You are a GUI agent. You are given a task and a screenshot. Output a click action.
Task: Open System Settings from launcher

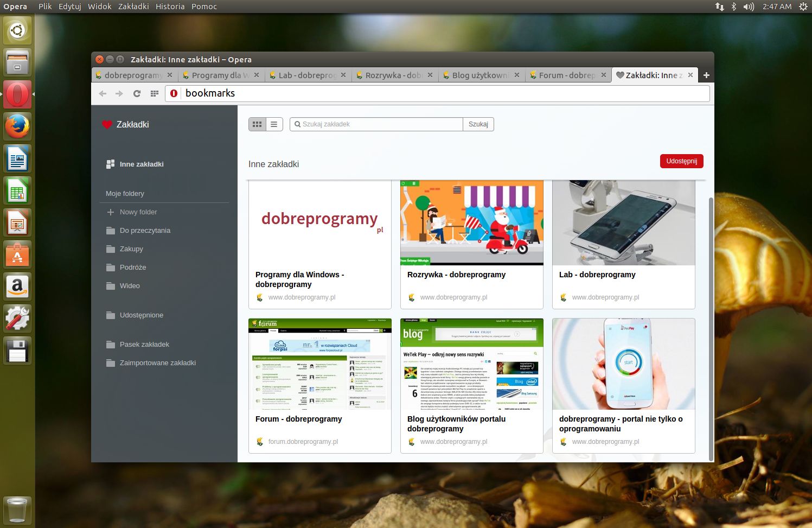click(17, 319)
